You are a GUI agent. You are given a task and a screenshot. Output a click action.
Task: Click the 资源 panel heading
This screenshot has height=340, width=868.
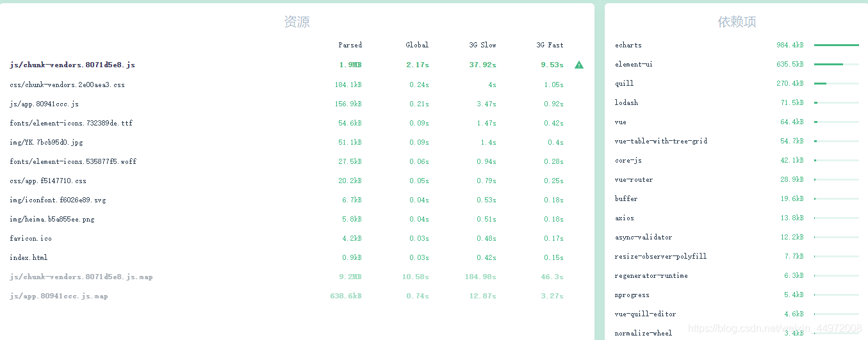[x=297, y=22]
